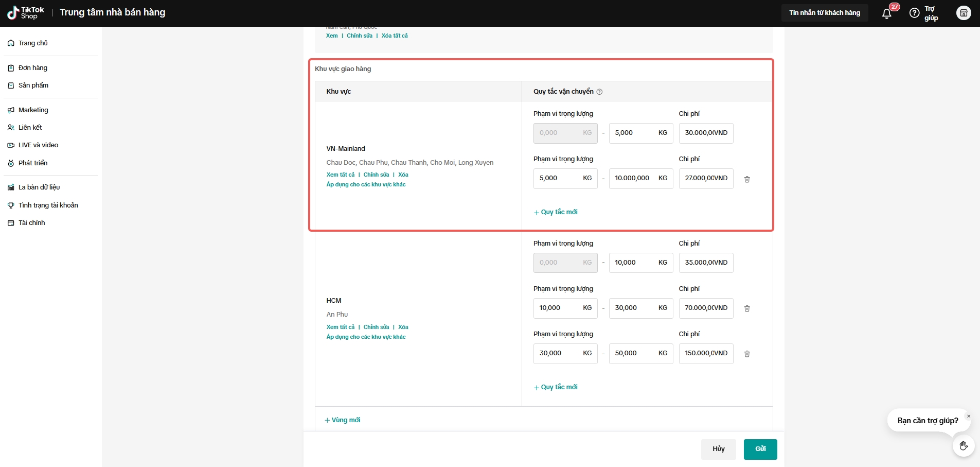
Task: Open the Marketing sidebar section
Action: click(x=33, y=110)
